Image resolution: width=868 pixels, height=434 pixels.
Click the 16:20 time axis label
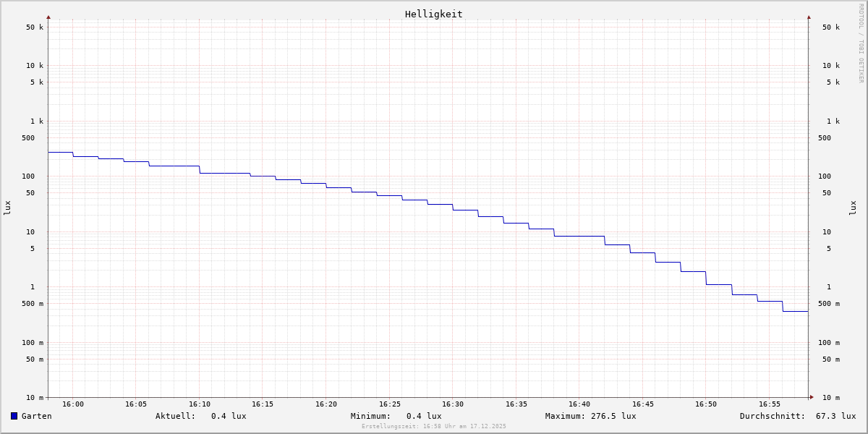[x=326, y=404]
